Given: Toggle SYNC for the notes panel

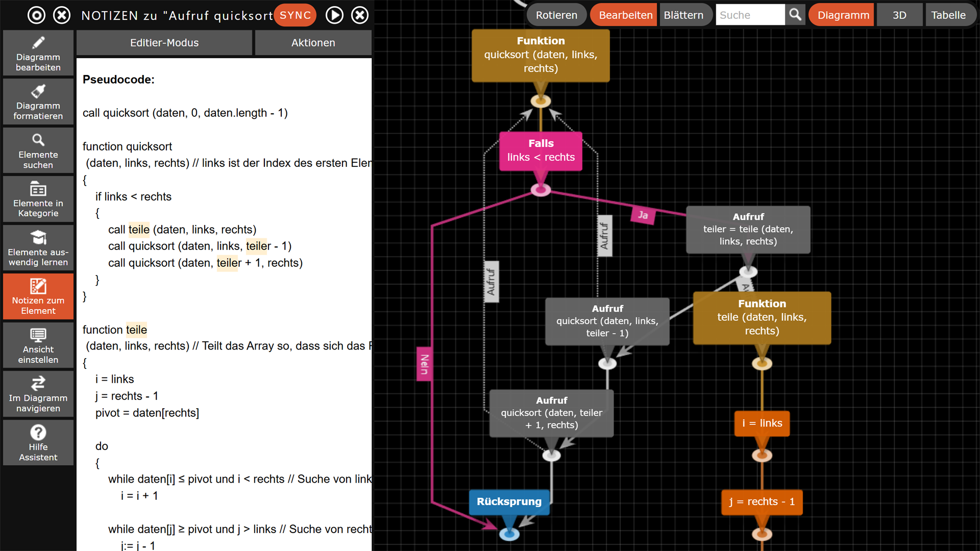Looking at the screenshot, I should click(x=295, y=15).
